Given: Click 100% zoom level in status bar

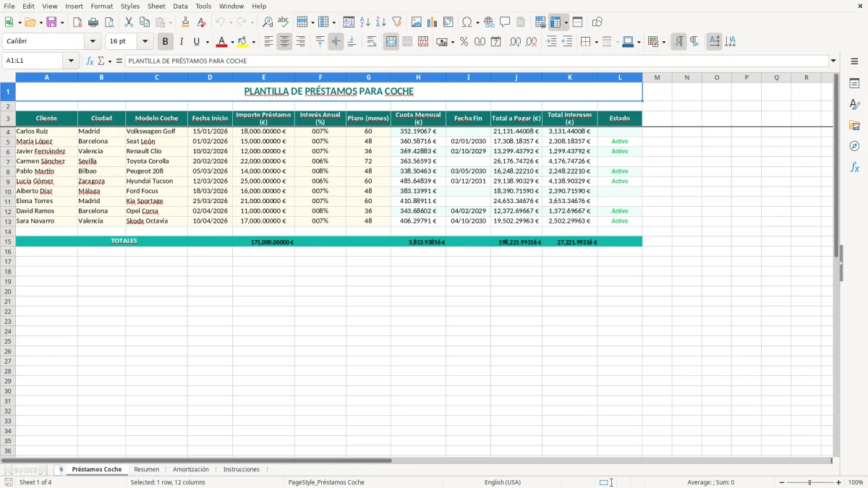Looking at the screenshot, I should (x=856, y=482).
